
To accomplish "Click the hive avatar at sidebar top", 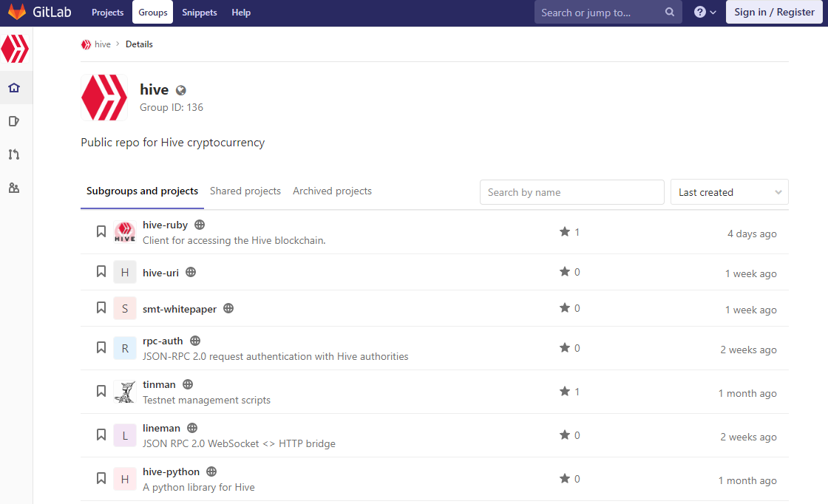I will click(15, 49).
